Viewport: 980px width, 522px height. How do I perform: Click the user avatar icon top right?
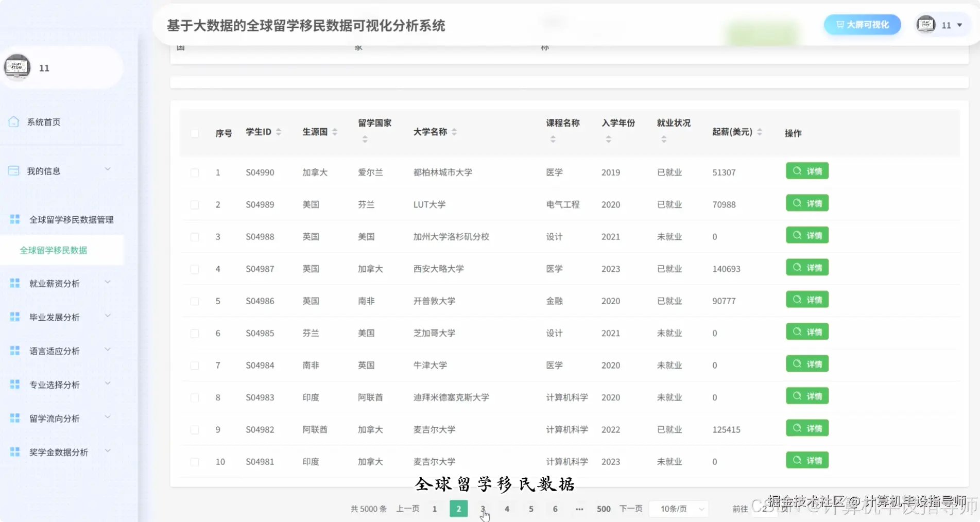(x=925, y=24)
